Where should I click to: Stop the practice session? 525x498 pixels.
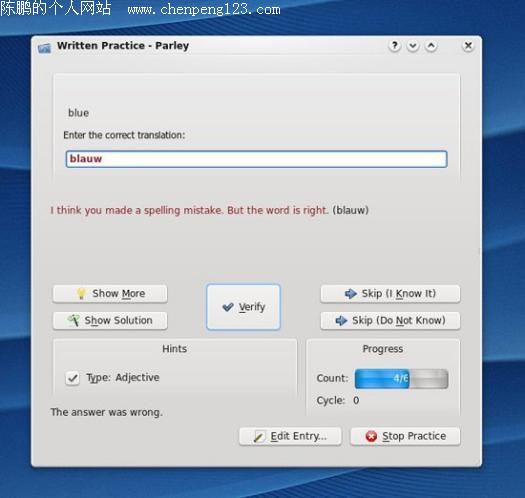tap(405, 436)
